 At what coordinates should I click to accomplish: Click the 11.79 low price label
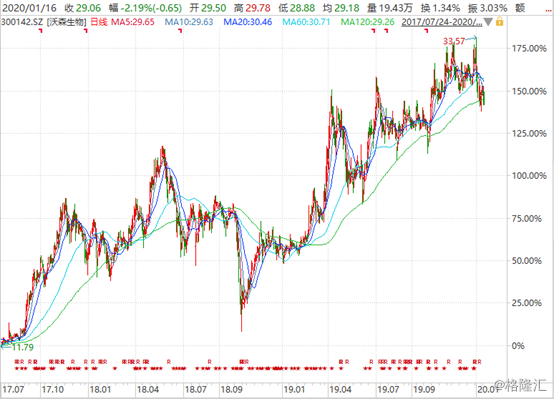(23, 347)
